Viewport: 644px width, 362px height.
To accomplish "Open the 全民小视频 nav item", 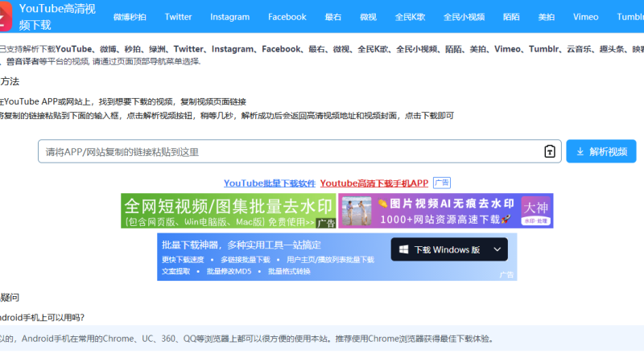I will (x=464, y=17).
